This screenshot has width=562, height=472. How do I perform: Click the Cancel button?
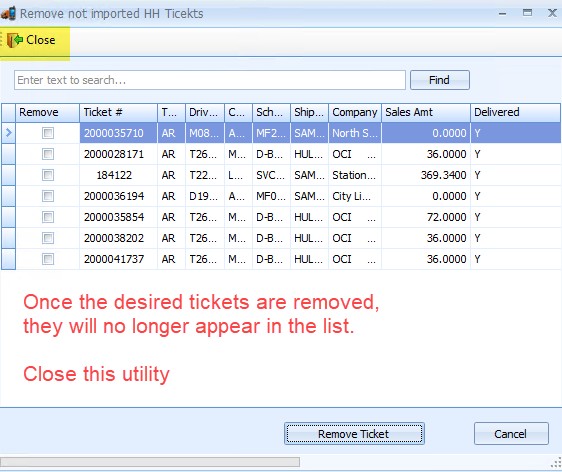[x=511, y=434]
